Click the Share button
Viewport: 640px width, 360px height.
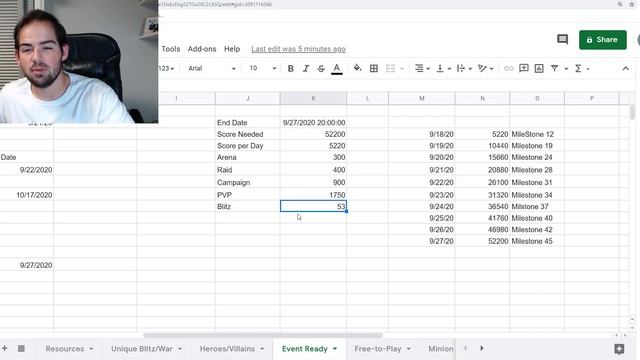coord(602,40)
